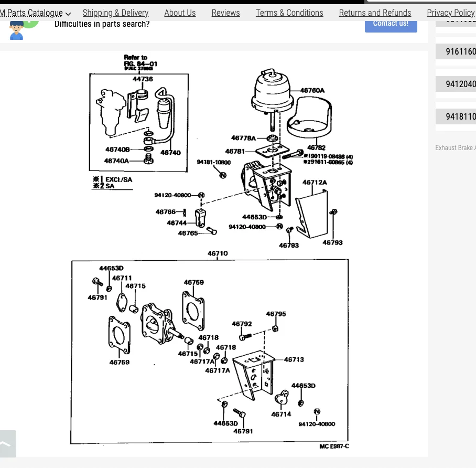
Task: Click the Difficulties in parts search text
Action: pos(102,24)
